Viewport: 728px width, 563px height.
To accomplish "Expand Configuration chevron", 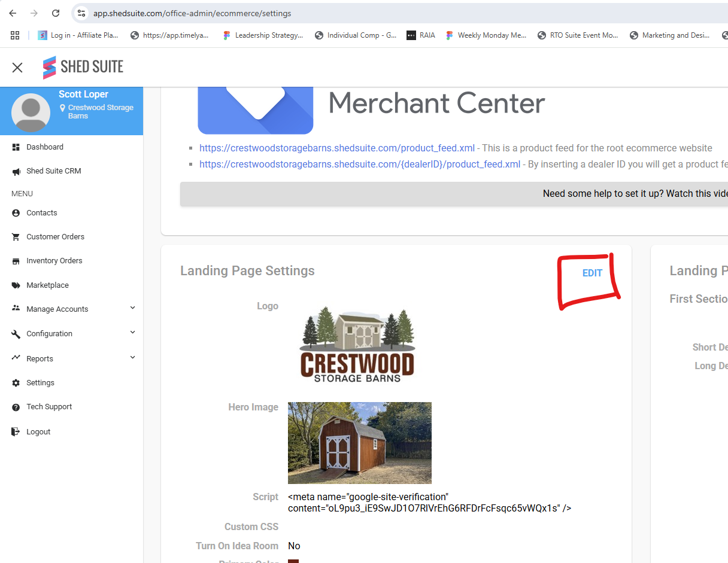I will coord(133,333).
